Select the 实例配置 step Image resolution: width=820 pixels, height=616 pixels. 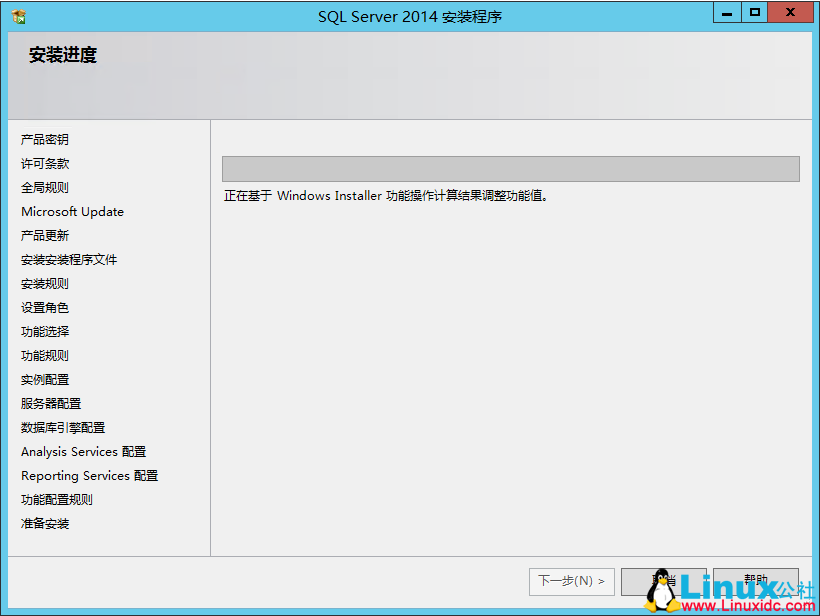(x=43, y=379)
